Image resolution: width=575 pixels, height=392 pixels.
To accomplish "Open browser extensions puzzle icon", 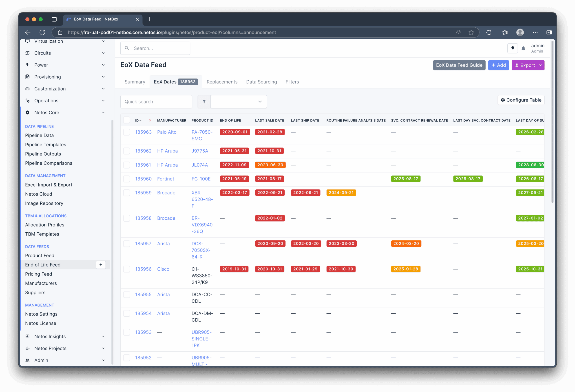I will pyautogui.click(x=489, y=32).
